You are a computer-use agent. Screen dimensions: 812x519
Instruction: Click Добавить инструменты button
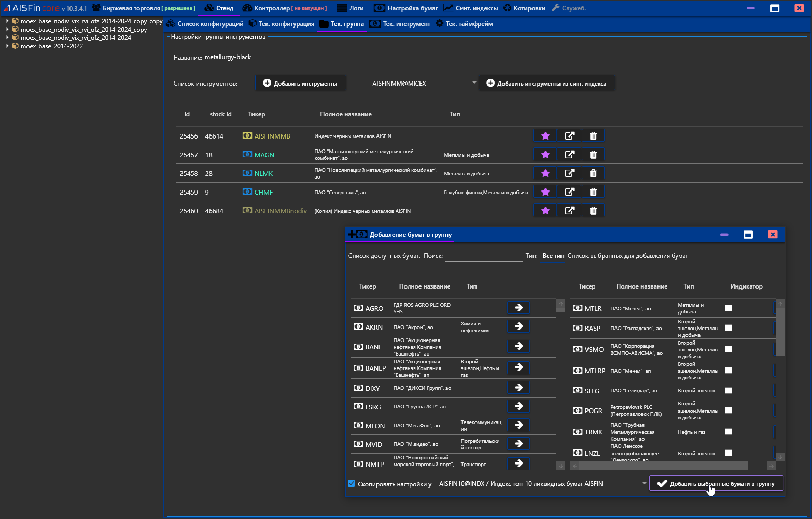[x=300, y=83]
